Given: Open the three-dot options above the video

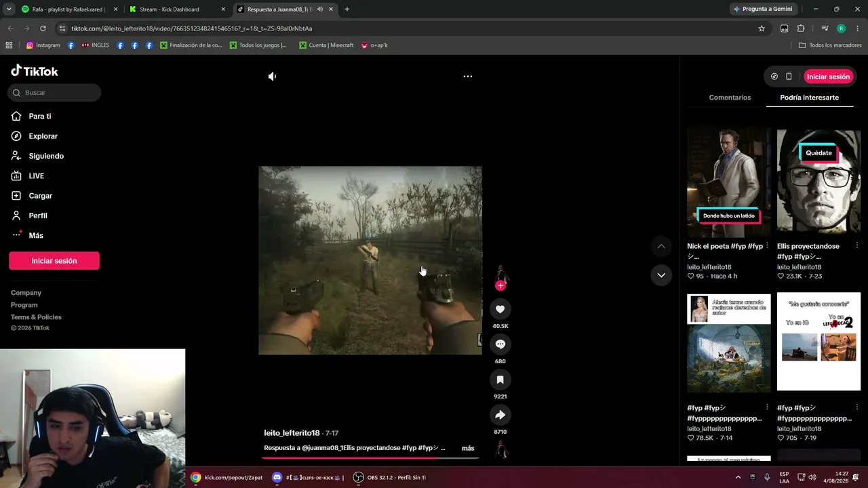Looking at the screenshot, I should click(468, 77).
